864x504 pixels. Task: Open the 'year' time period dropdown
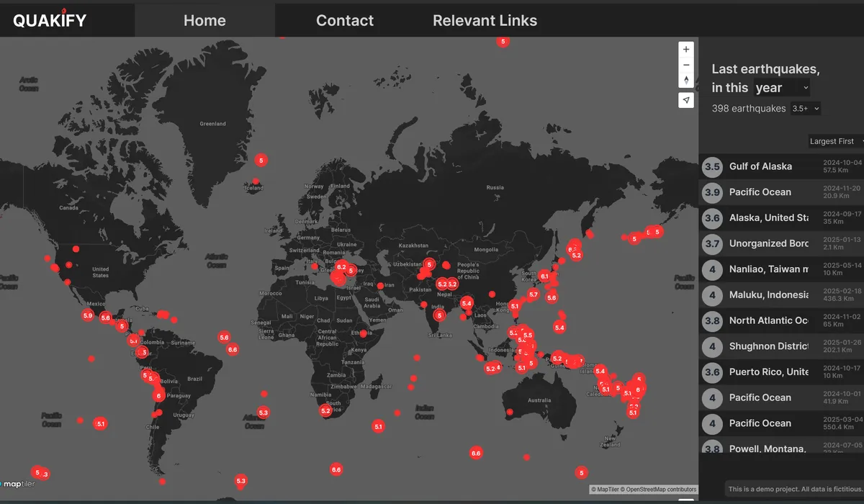(782, 88)
